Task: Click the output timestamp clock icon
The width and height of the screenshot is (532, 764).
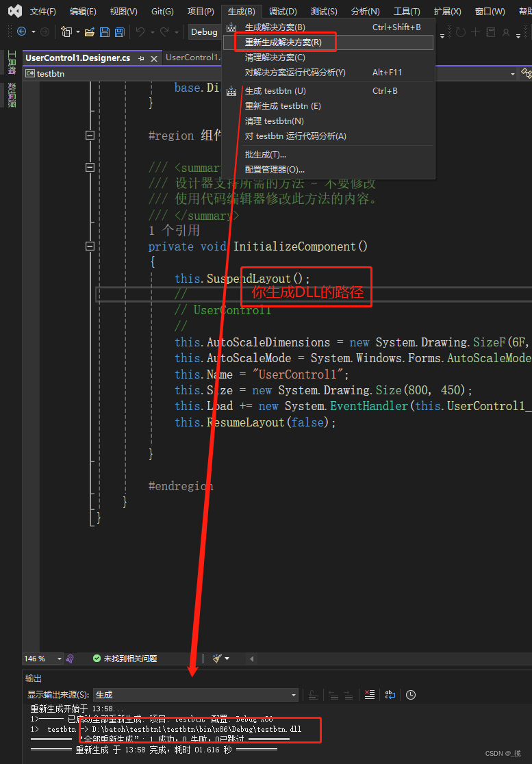Action: 411,695
